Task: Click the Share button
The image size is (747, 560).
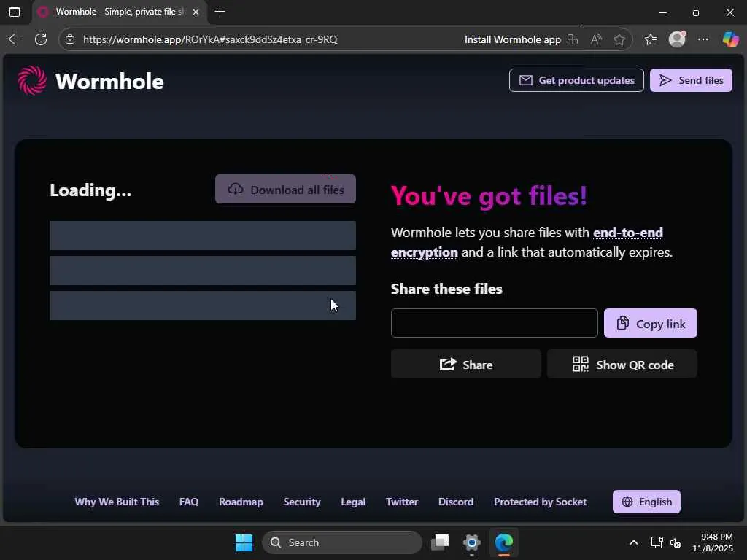Action: pyautogui.click(x=466, y=365)
